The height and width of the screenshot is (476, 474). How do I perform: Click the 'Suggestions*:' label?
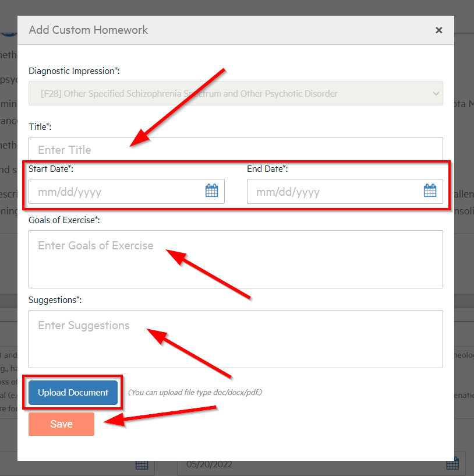55,300
